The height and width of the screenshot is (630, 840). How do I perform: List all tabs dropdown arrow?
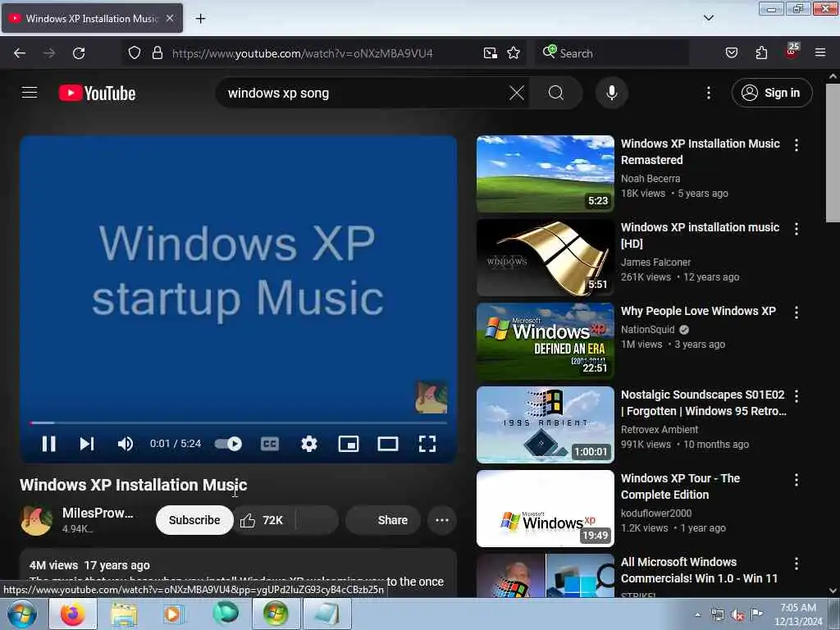(x=708, y=18)
